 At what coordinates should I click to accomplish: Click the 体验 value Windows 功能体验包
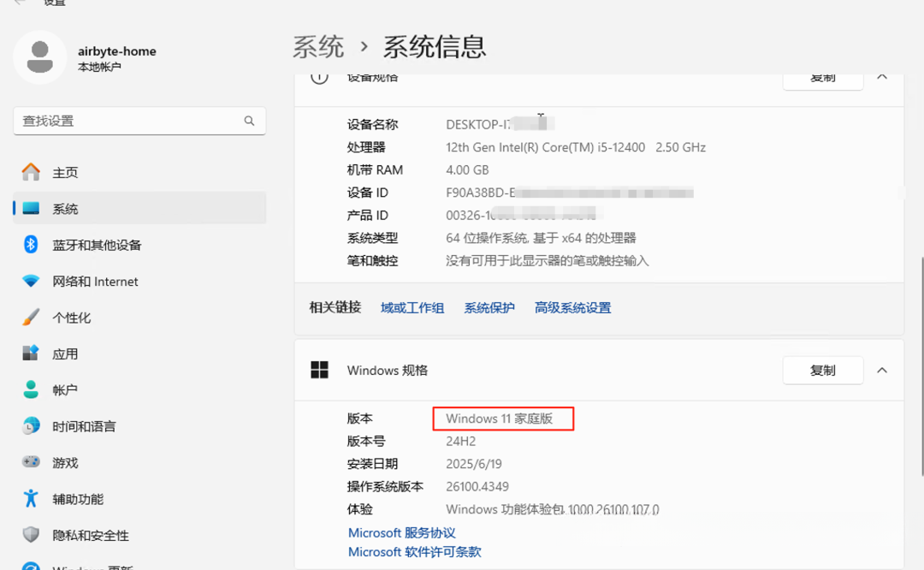(x=552, y=509)
